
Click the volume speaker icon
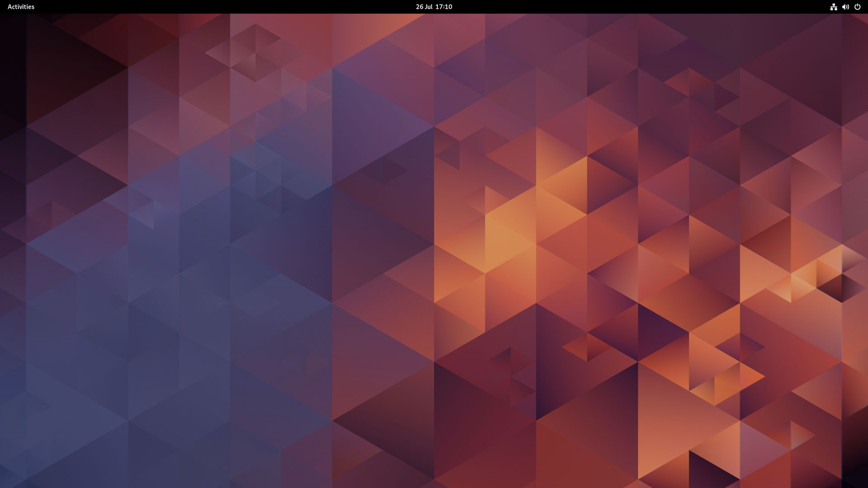[x=845, y=7]
